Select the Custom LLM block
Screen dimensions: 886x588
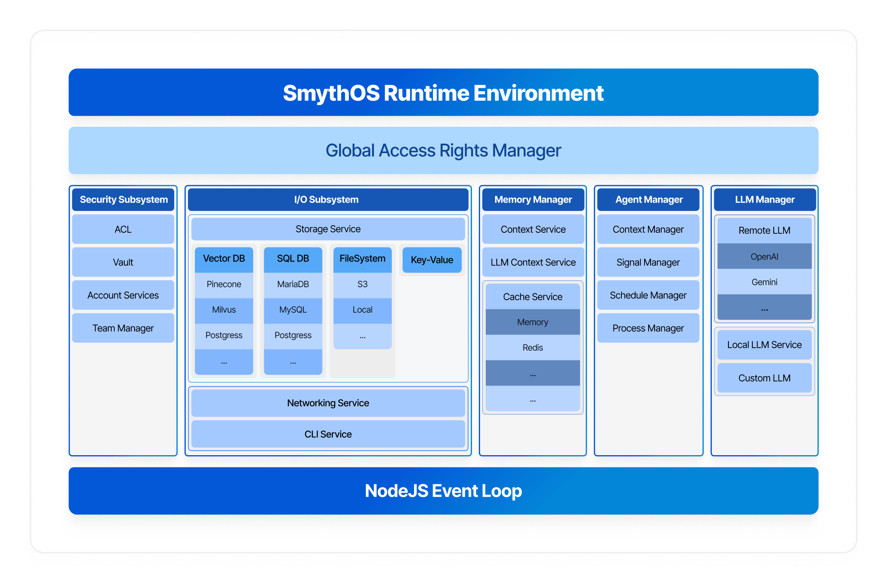[764, 378]
